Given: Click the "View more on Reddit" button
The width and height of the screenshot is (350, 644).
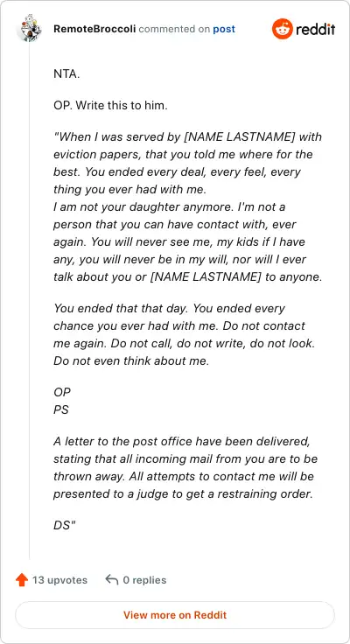Looking at the screenshot, I should [175, 615].
